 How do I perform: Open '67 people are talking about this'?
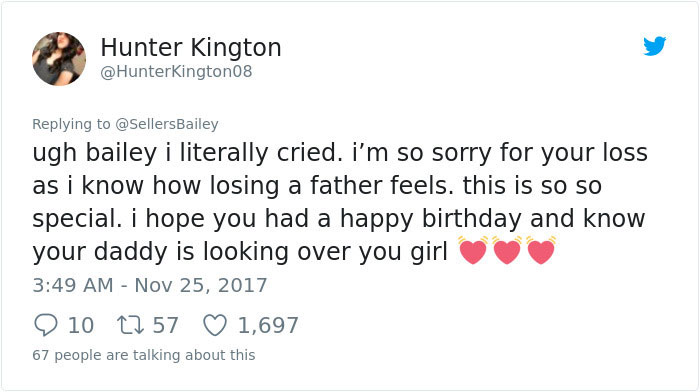[x=144, y=355]
